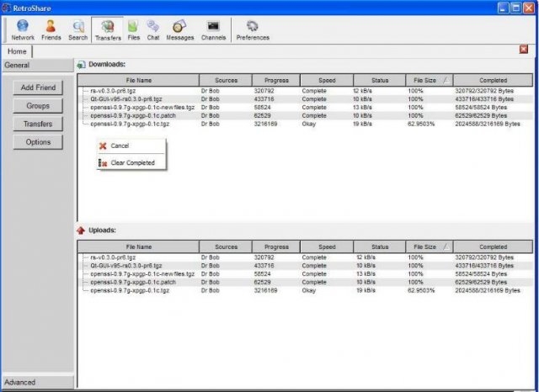This screenshot has width=539, height=392.
Task: Switch to the Home tab
Action: [17, 51]
